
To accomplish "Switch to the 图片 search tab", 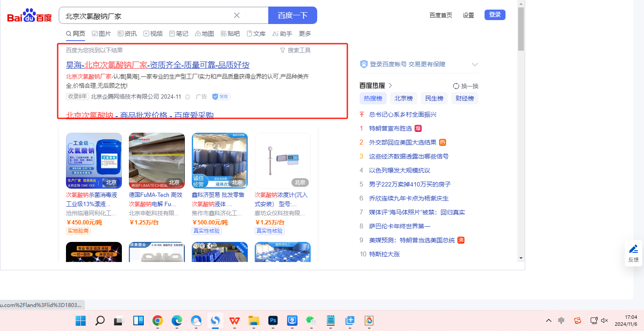I will click(x=101, y=34).
